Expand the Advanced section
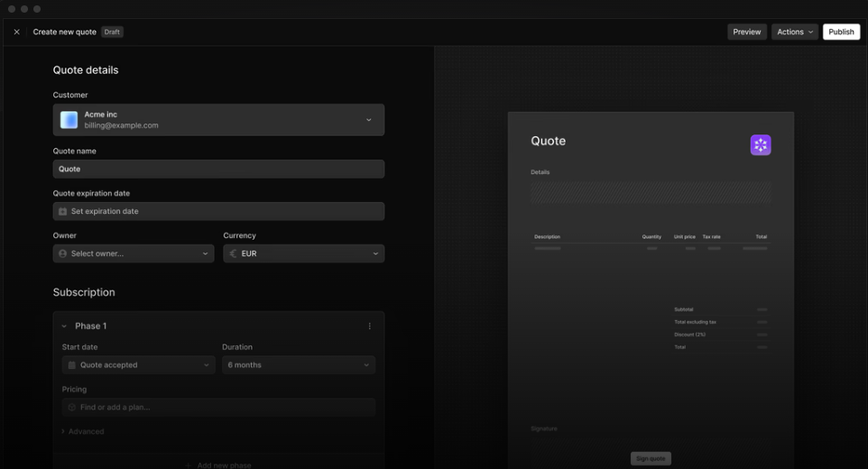The width and height of the screenshot is (868, 469). point(82,431)
